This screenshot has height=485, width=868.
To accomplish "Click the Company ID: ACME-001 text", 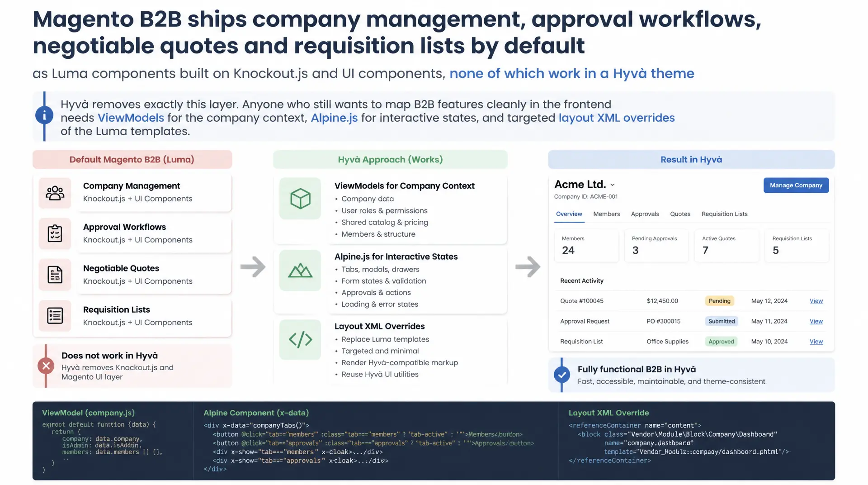I will 586,197.
